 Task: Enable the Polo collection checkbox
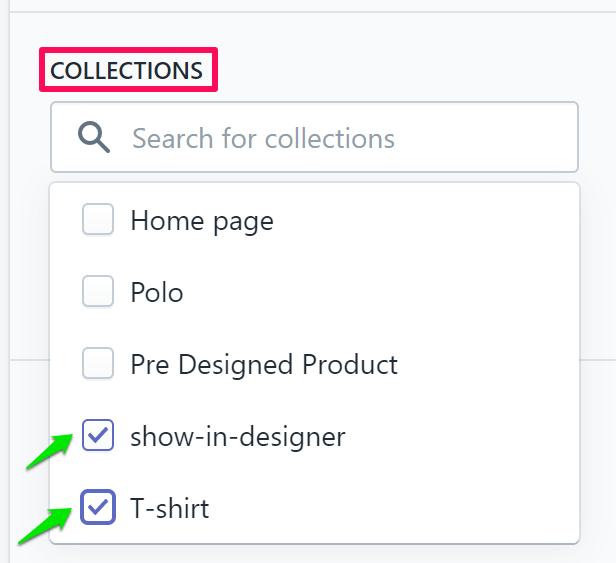[98, 292]
